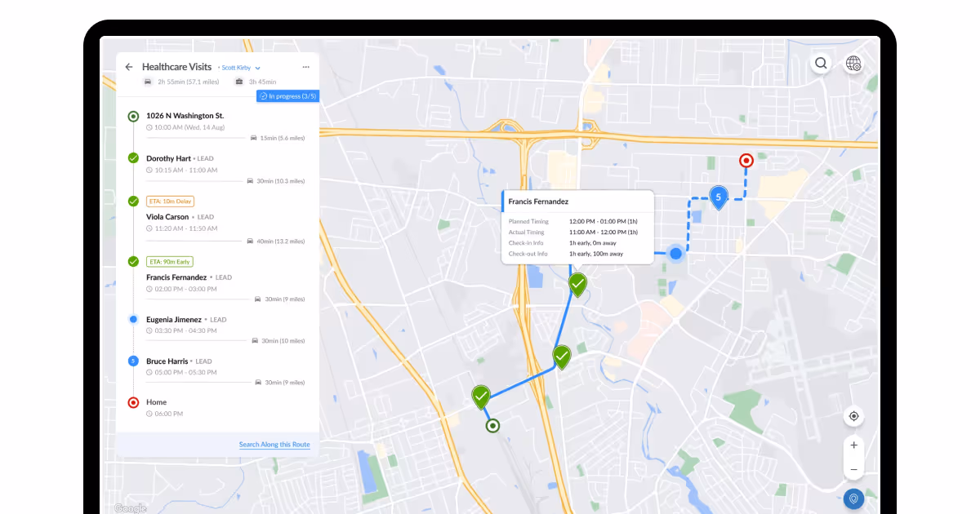Go back using the arrow beside Healthcare Visits
This screenshot has width=980, height=514.
[129, 67]
